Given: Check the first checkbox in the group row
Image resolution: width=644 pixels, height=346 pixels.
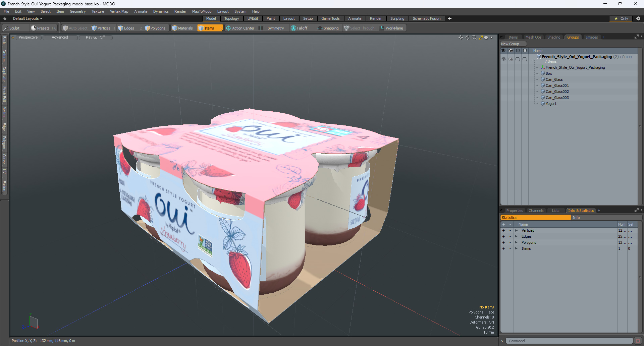Looking at the screenshot, I should (x=518, y=59).
